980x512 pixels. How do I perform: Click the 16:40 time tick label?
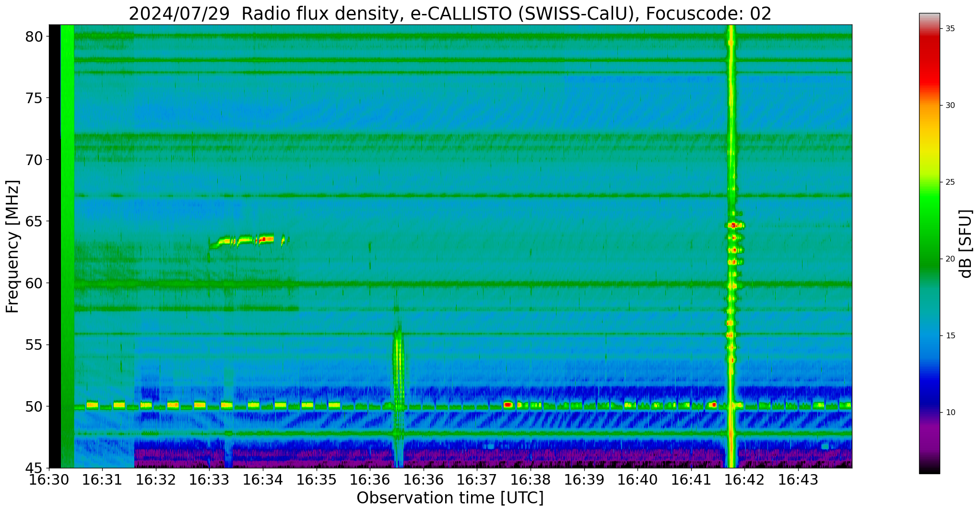(638, 480)
